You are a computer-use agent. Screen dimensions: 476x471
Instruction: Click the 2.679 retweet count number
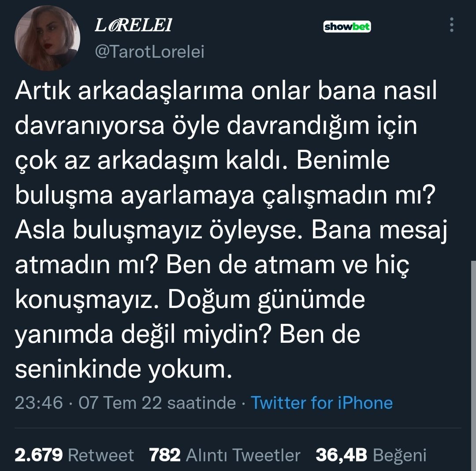(x=39, y=455)
